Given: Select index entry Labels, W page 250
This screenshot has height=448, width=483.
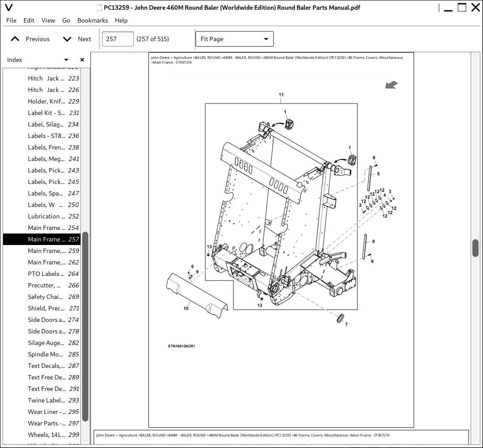Looking at the screenshot, I should click(x=42, y=205).
